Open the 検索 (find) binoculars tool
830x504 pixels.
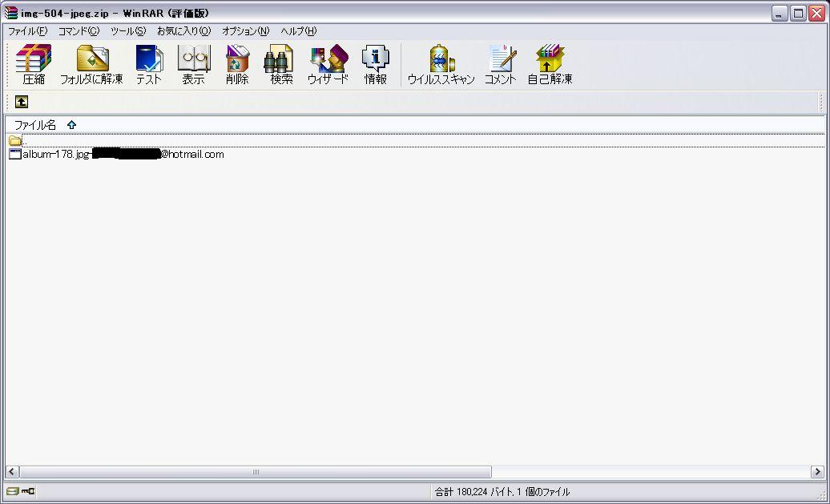point(280,65)
